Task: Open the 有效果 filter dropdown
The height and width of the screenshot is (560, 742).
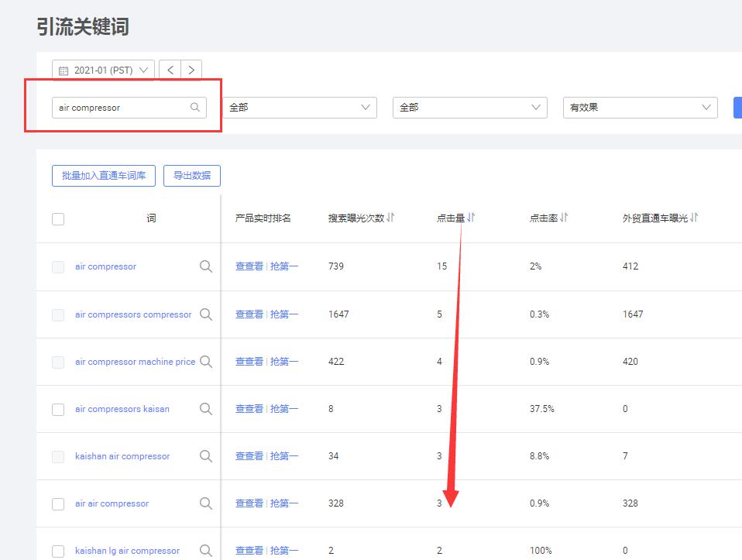Action: click(639, 107)
